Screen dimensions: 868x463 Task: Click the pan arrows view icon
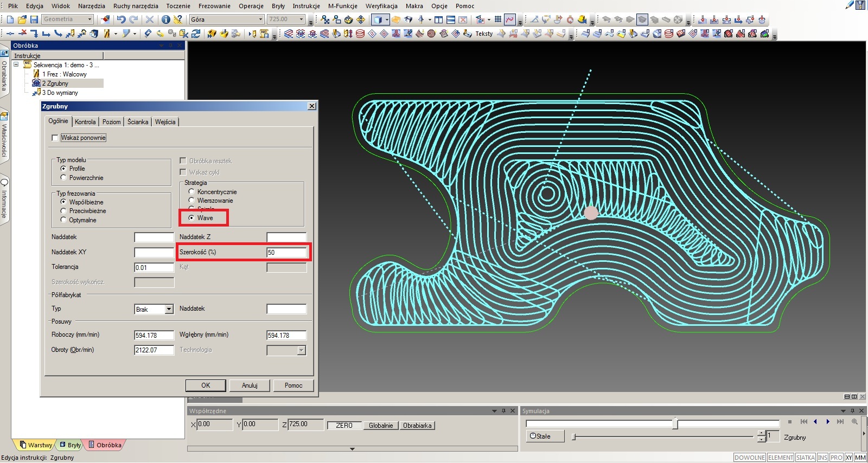(x=361, y=20)
